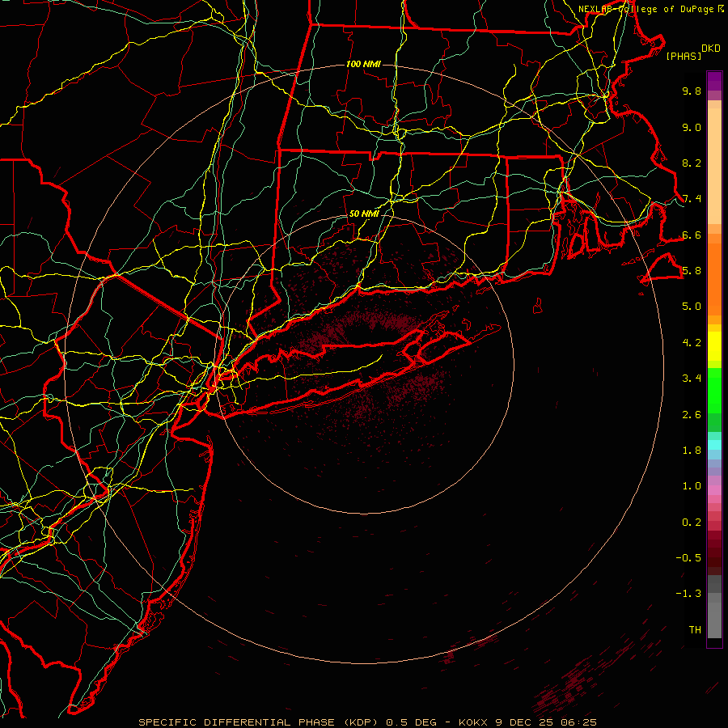Click the Martha's Vineyard island outline
Viewport: 728px width, 728px height.
coord(662,269)
